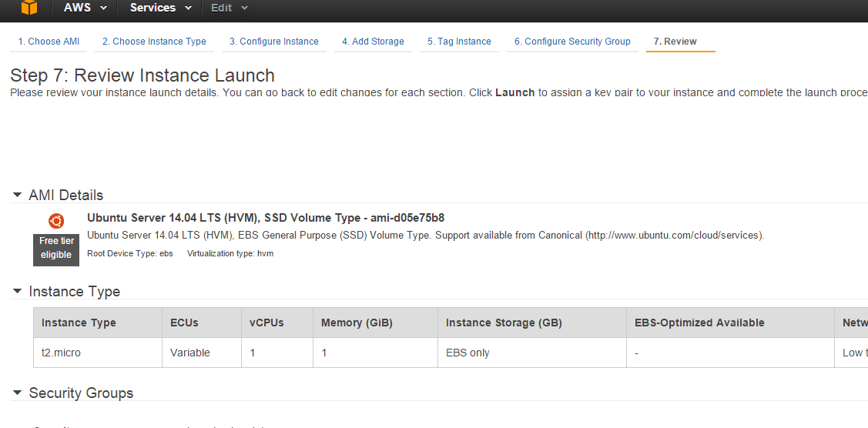Go to 3. Configure Instance step
Viewport: 868px width, 428px height.
(273, 42)
